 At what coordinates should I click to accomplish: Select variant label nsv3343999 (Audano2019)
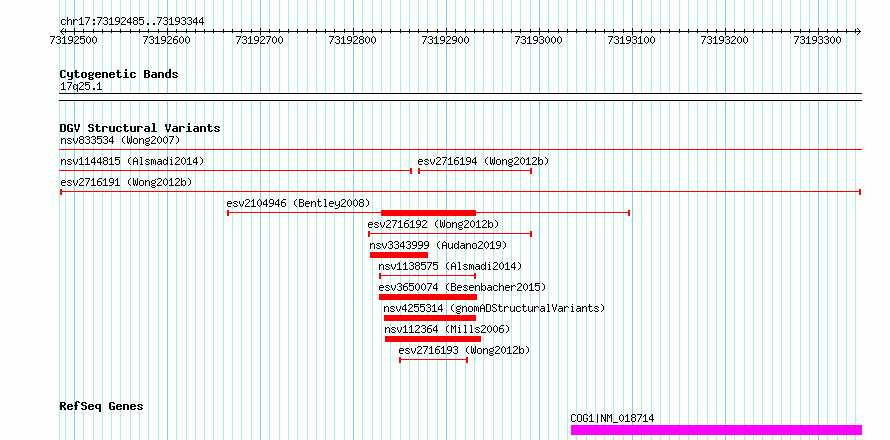[438, 245]
